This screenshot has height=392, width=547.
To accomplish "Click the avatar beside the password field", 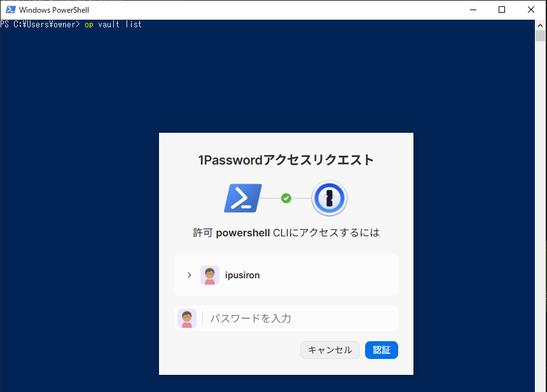I will (x=187, y=318).
